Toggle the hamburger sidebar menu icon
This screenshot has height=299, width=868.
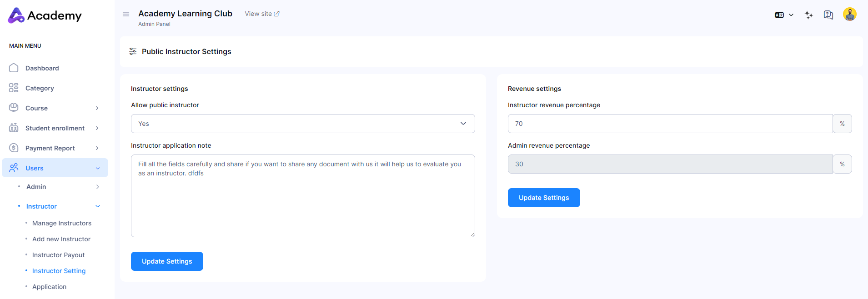click(126, 14)
